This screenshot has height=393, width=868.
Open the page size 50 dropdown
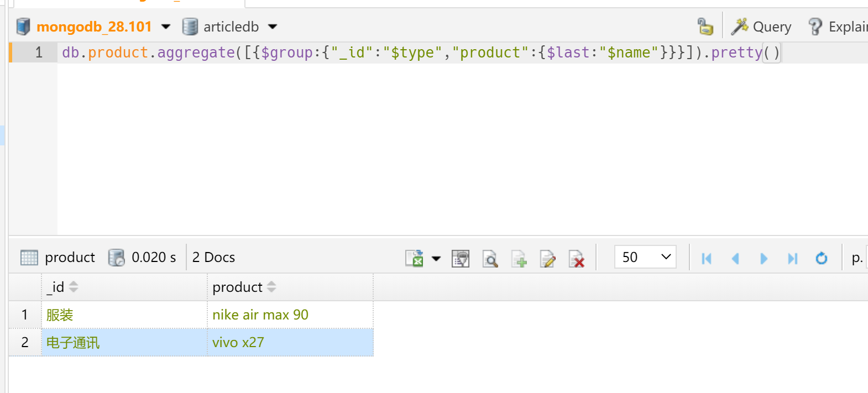(x=645, y=257)
